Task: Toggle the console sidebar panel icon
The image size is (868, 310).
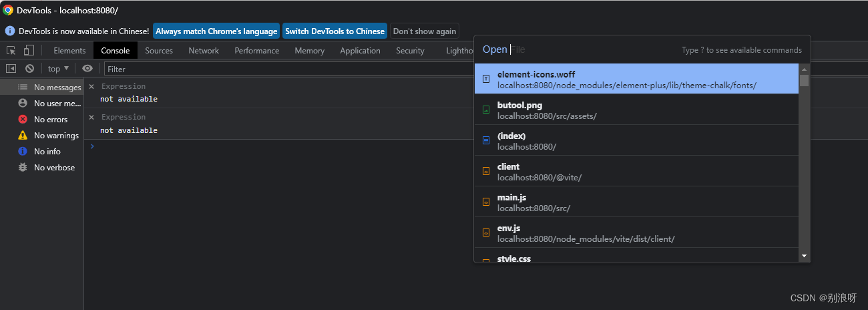Action: point(11,68)
